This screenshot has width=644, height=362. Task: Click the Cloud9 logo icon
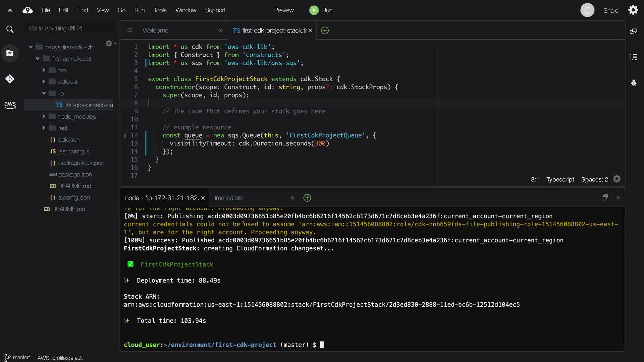click(28, 10)
